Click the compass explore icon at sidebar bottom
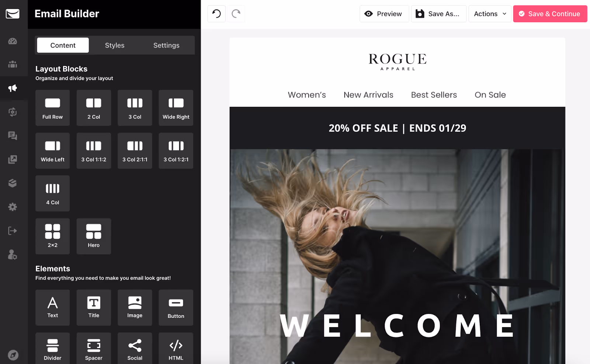The image size is (590, 364). pyautogui.click(x=13, y=355)
